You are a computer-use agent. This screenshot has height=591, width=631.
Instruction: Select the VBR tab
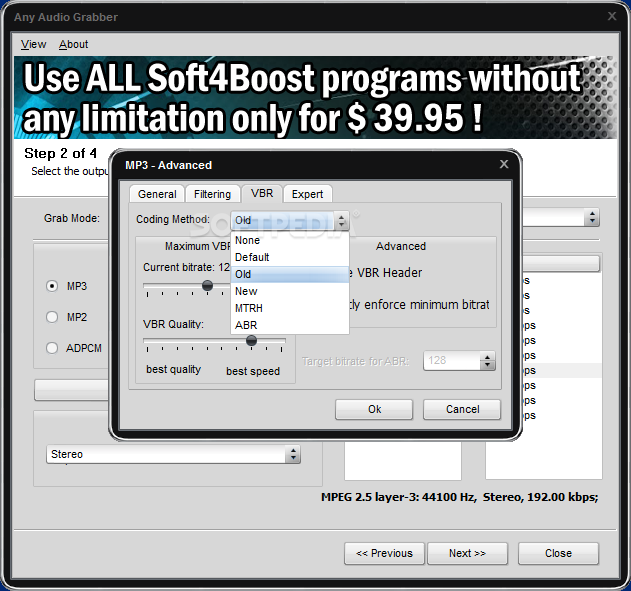[262, 194]
